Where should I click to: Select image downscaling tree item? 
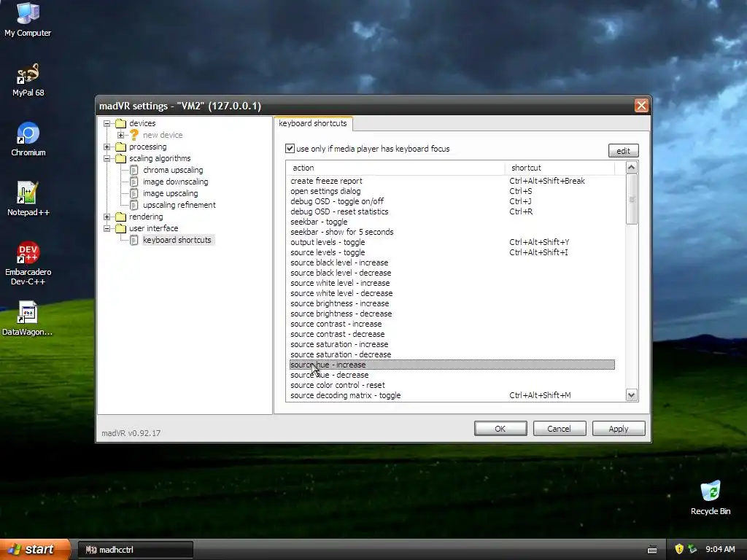pyautogui.click(x=175, y=182)
